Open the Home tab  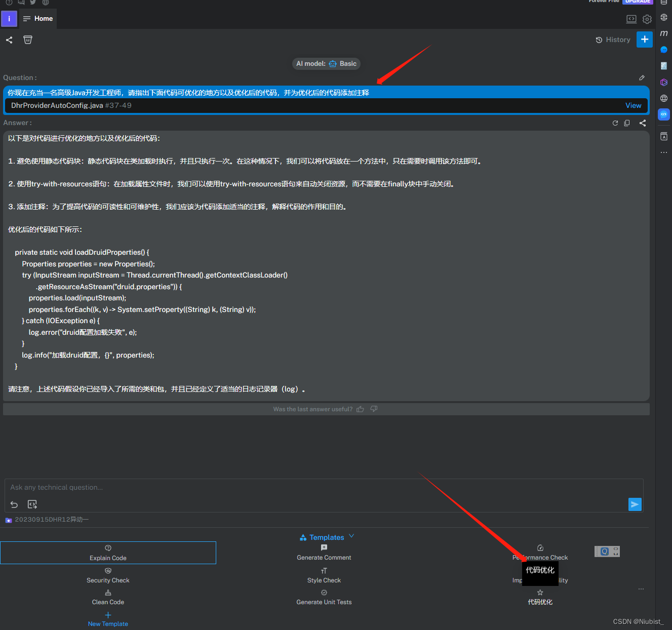click(38, 19)
